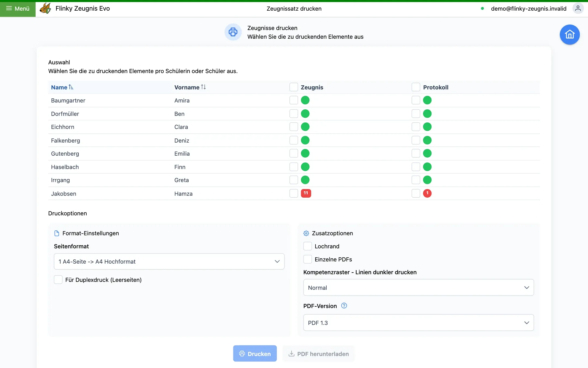Screen dimensions: 588x368
Task: Click the Haselbach name cell
Action: [x=65, y=167]
